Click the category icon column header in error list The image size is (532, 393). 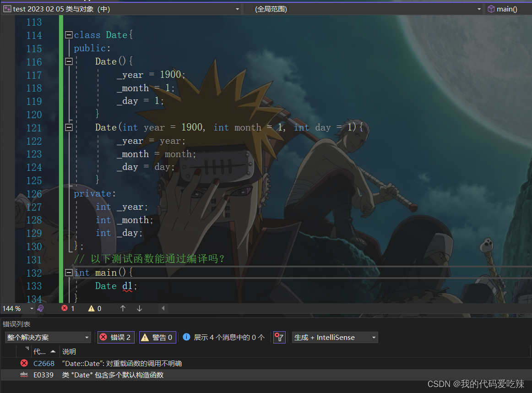27,349
